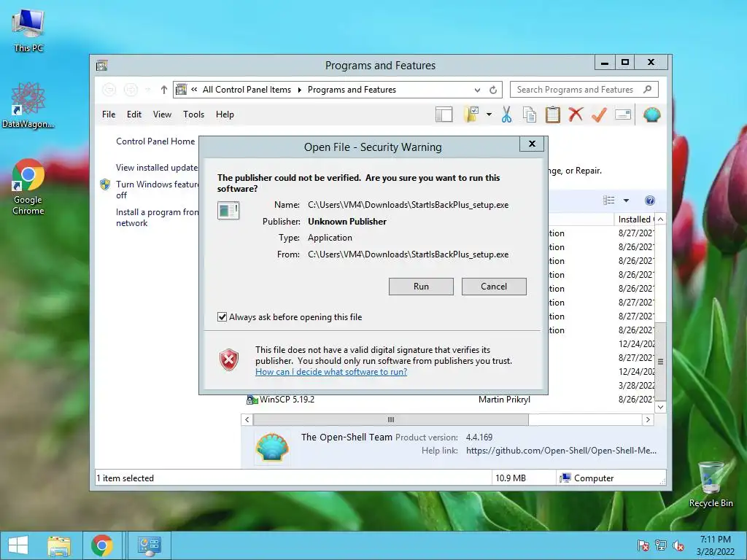Click the vertical scrollbar thumb
The width and height of the screenshot is (747, 560).
(x=660, y=362)
